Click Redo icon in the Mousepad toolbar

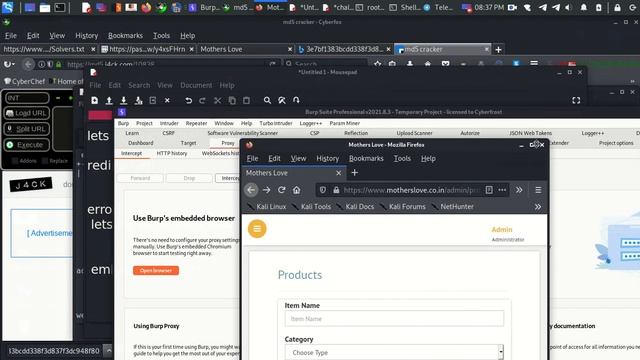coord(202,100)
